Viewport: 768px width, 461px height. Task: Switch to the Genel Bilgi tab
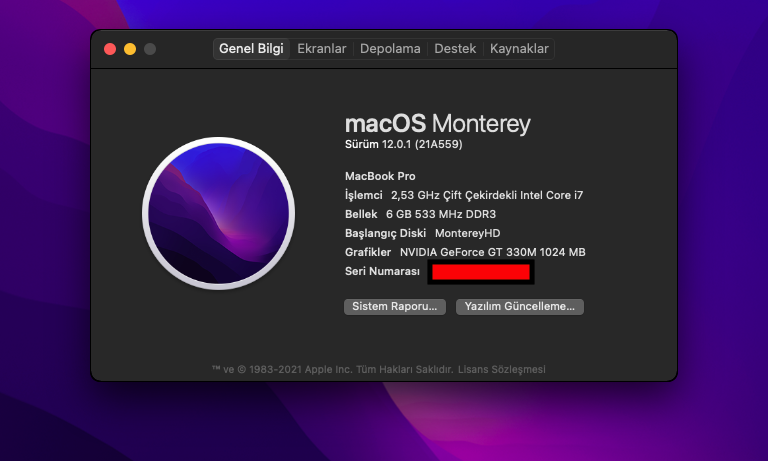[x=251, y=49]
